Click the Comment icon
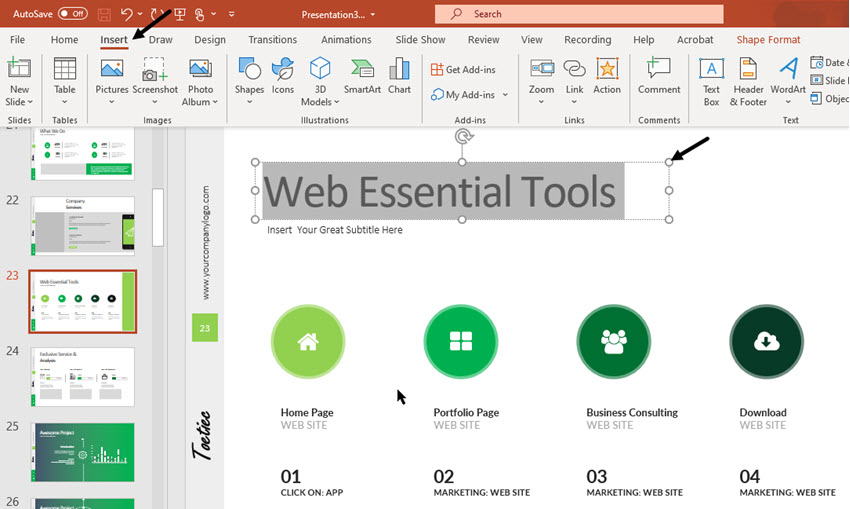 658,69
